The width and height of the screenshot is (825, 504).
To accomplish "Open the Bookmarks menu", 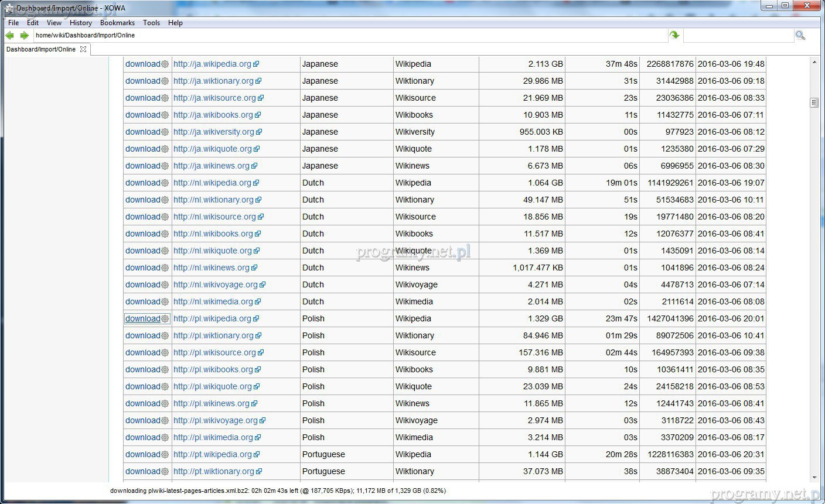I will click(x=117, y=23).
